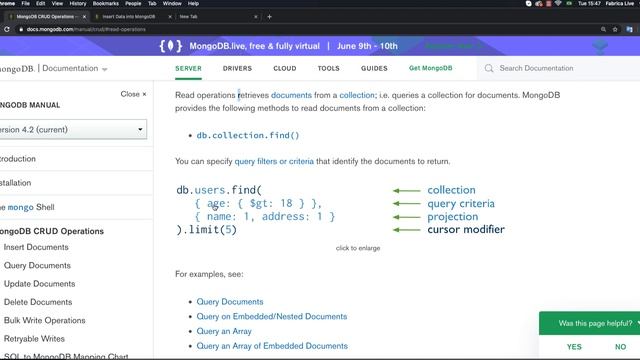640x360 pixels.
Task: Open the Bookmarks menu
Action: [105, 3]
